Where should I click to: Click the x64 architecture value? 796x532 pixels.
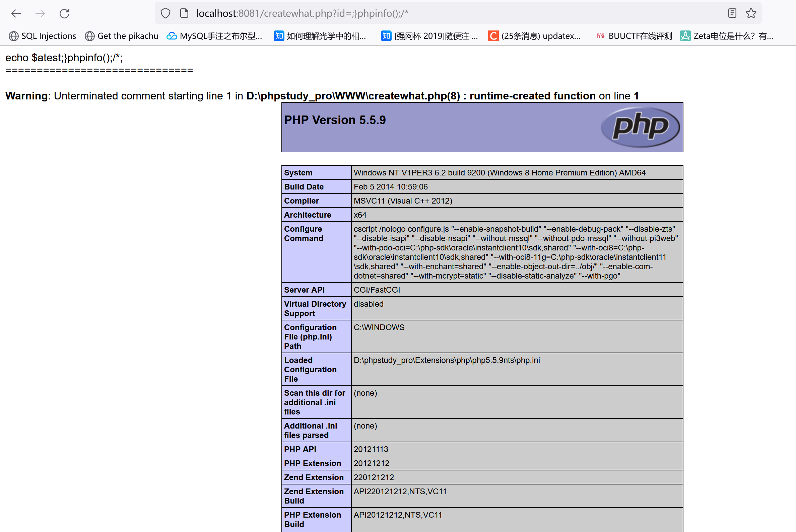(x=360, y=215)
